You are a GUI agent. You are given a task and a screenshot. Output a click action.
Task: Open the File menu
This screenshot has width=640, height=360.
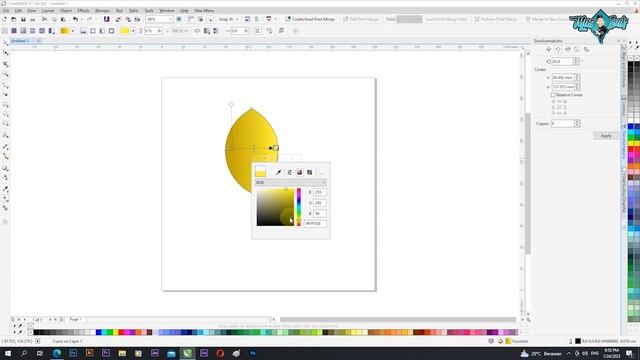click(x=6, y=11)
